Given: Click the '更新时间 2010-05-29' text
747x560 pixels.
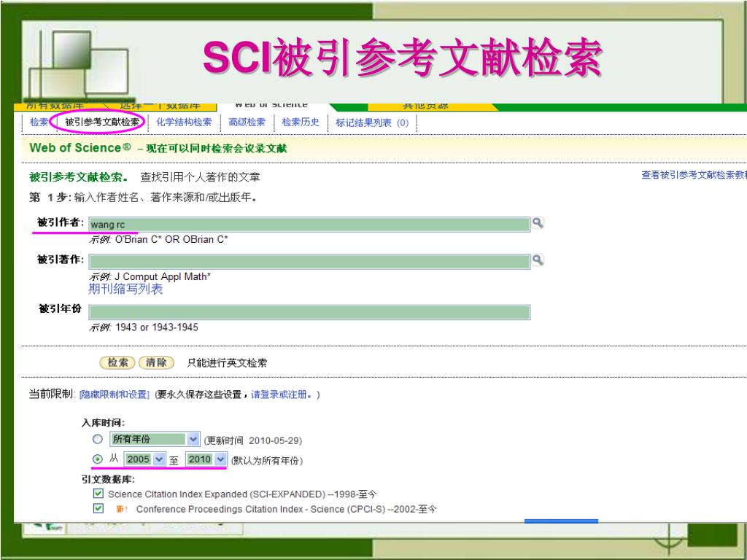Looking at the screenshot, I should pos(253,440).
